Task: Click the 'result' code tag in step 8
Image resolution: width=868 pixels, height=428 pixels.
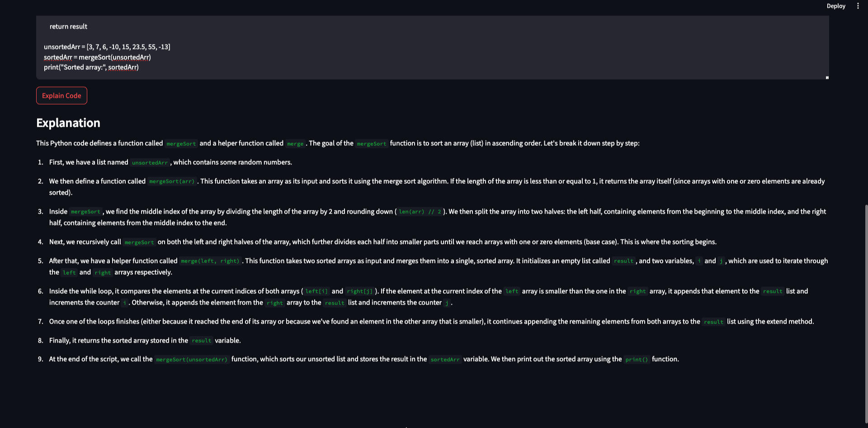Action: click(x=201, y=341)
